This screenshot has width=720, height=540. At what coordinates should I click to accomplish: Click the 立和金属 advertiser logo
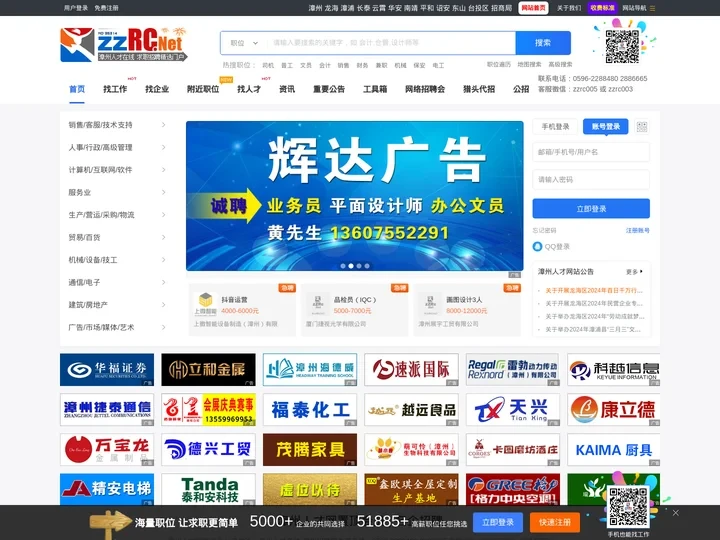pos(208,370)
